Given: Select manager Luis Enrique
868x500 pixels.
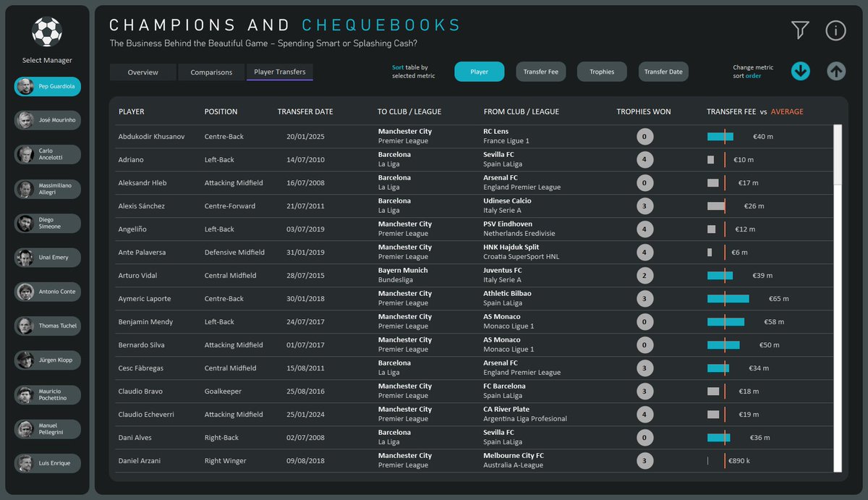Looking at the screenshot, I should pyautogui.click(x=48, y=463).
